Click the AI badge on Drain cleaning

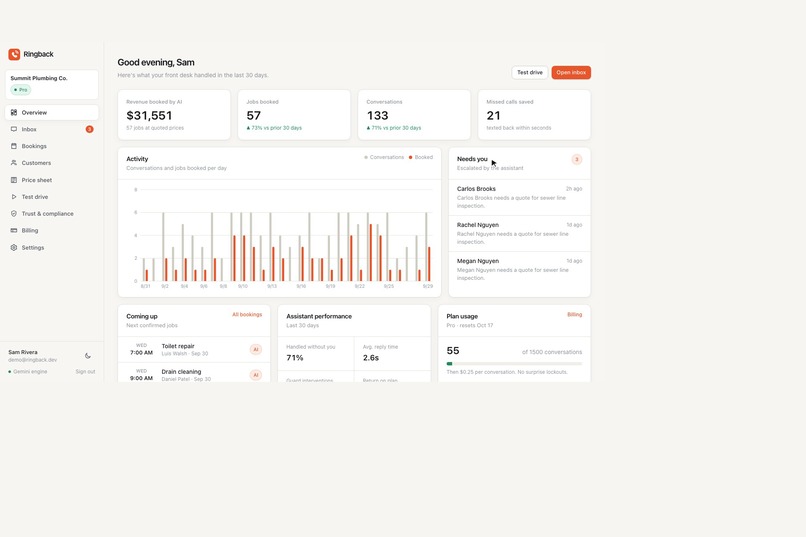point(255,375)
